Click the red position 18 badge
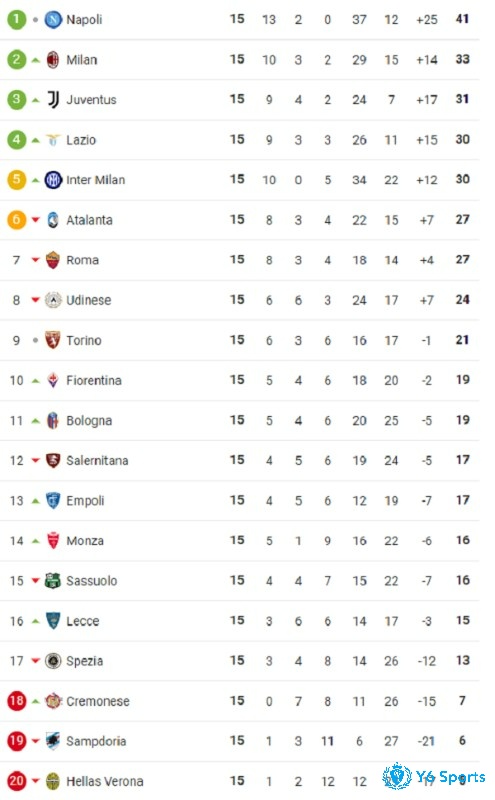495x800 pixels. tap(16, 701)
